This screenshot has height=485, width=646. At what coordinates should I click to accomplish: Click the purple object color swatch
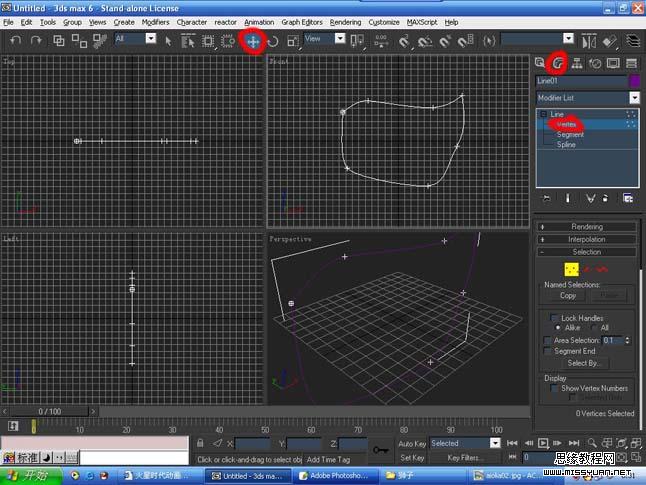pyautogui.click(x=634, y=81)
